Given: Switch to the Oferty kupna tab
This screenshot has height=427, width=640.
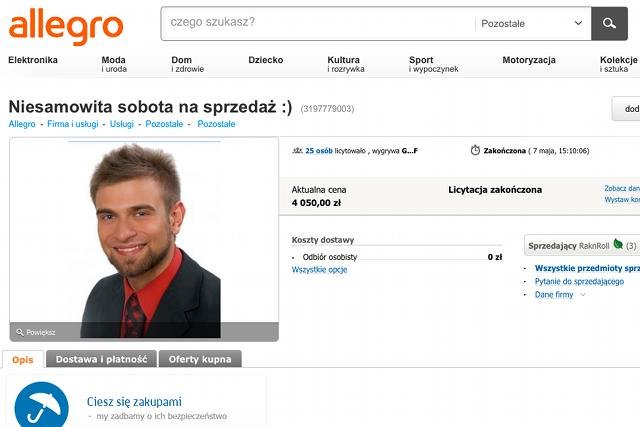Looking at the screenshot, I should tap(200, 359).
